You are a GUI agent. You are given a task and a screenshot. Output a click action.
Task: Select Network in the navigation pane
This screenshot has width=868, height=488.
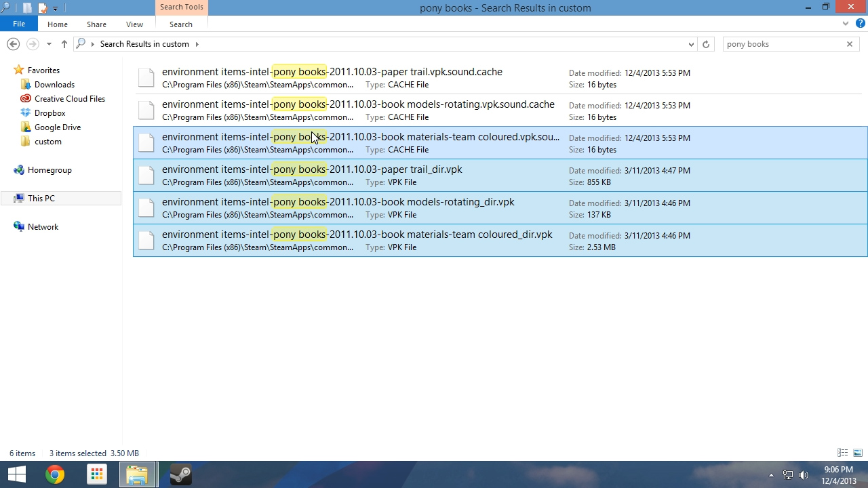coord(43,227)
